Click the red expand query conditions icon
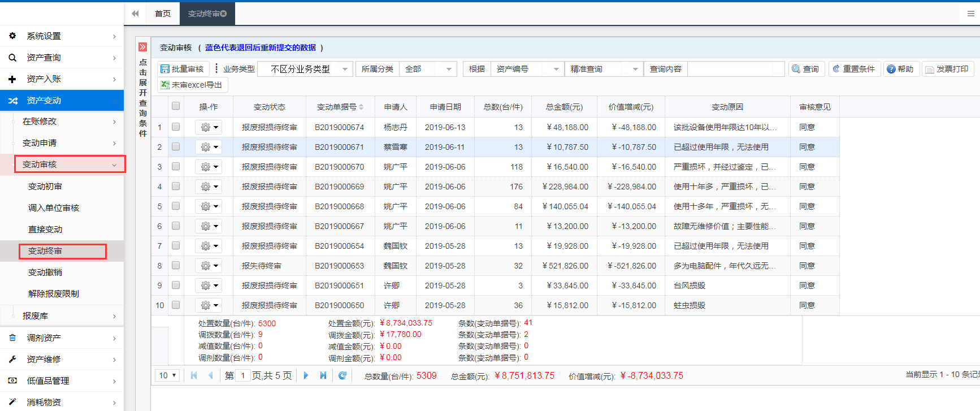 [143, 47]
